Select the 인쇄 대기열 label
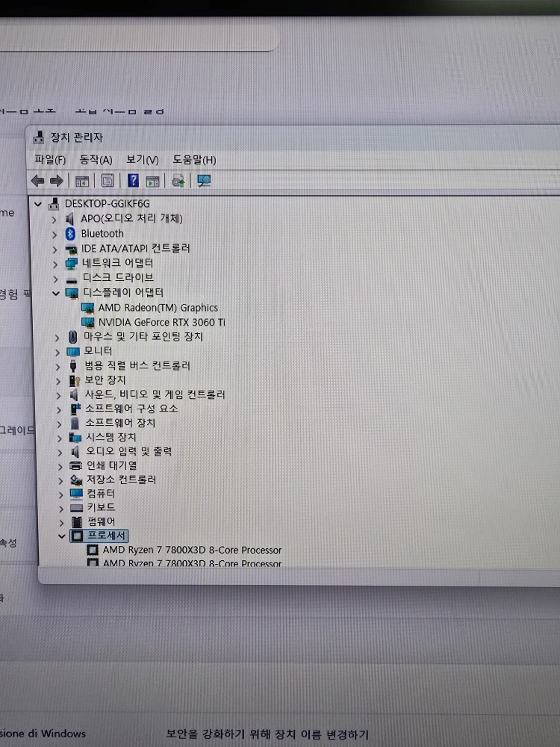The image size is (560, 747). click(111, 465)
